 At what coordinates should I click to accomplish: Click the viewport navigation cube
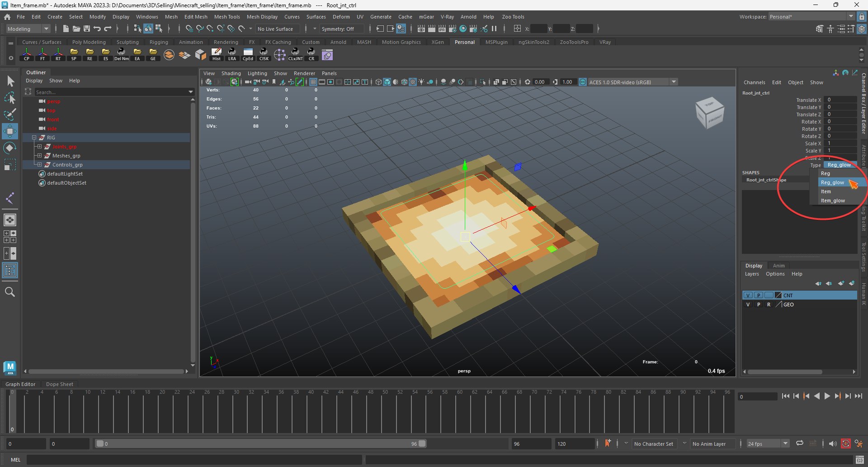(x=710, y=113)
